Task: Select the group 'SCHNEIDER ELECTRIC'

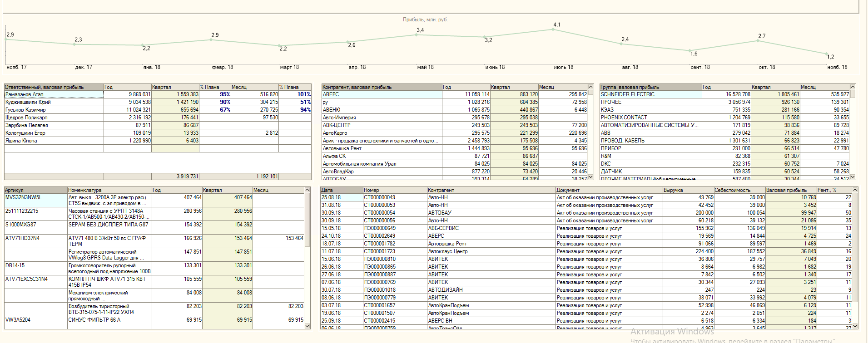Action: (x=651, y=94)
